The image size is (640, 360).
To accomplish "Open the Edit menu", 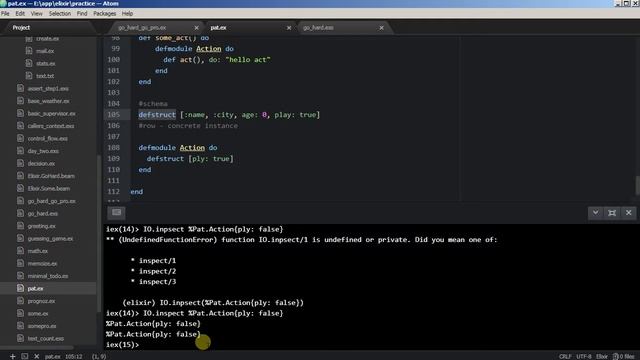I will 20,13.
